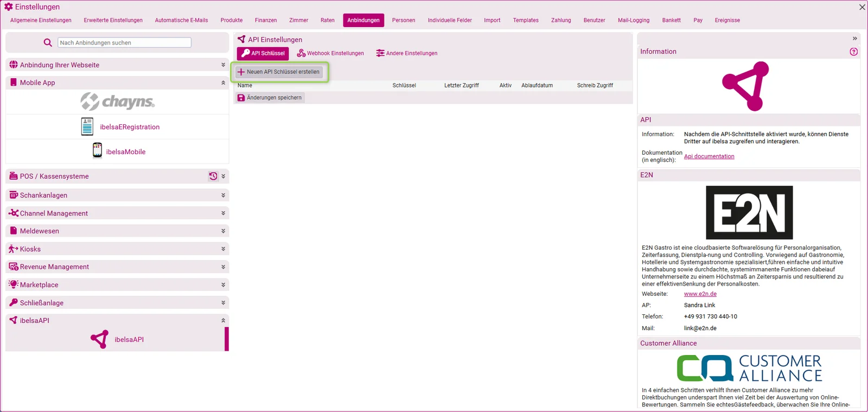Click the Ablaufdatum column header
Screen dimensions: 868x412
coord(537,85)
